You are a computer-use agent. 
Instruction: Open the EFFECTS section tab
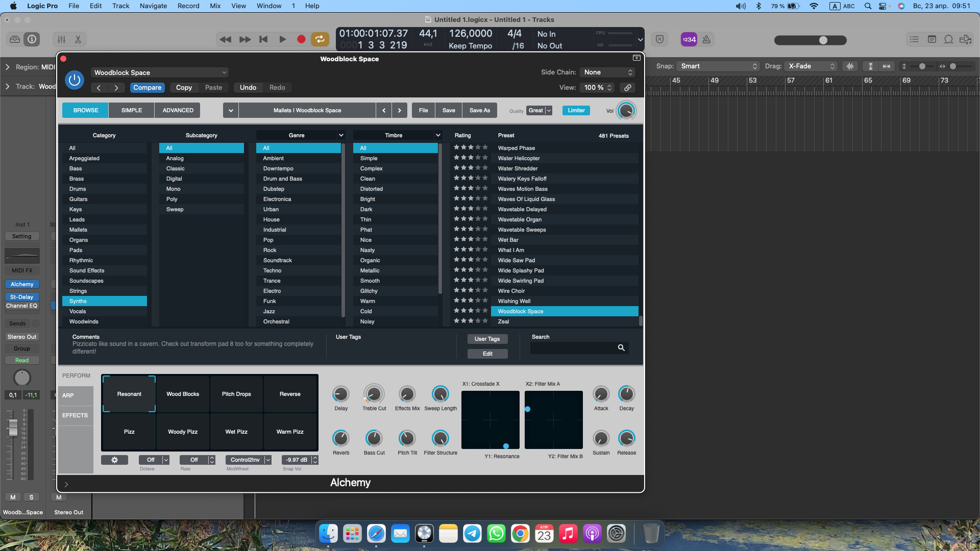tap(75, 415)
